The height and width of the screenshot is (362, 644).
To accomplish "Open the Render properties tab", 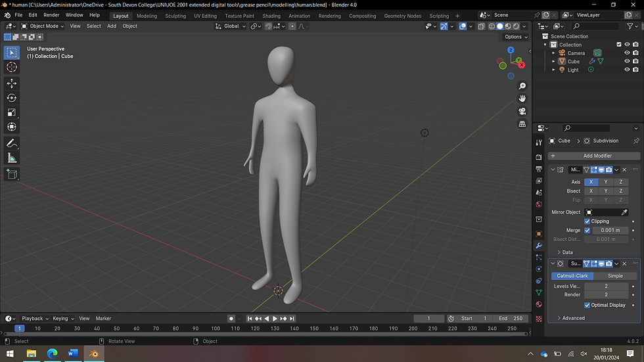I will tap(539, 157).
